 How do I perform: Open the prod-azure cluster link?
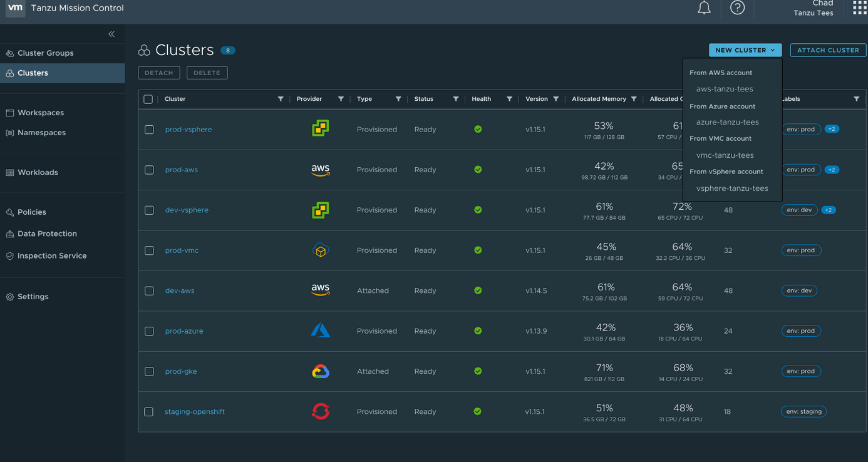click(x=184, y=331)
